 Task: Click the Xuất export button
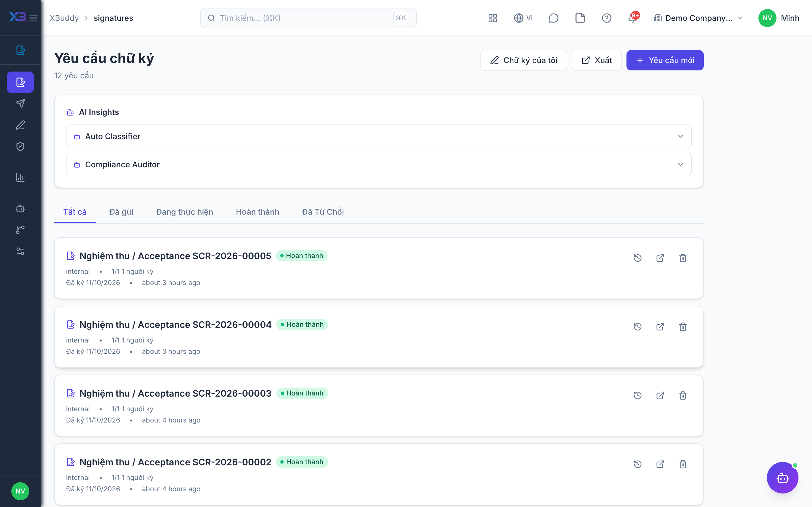597,60
